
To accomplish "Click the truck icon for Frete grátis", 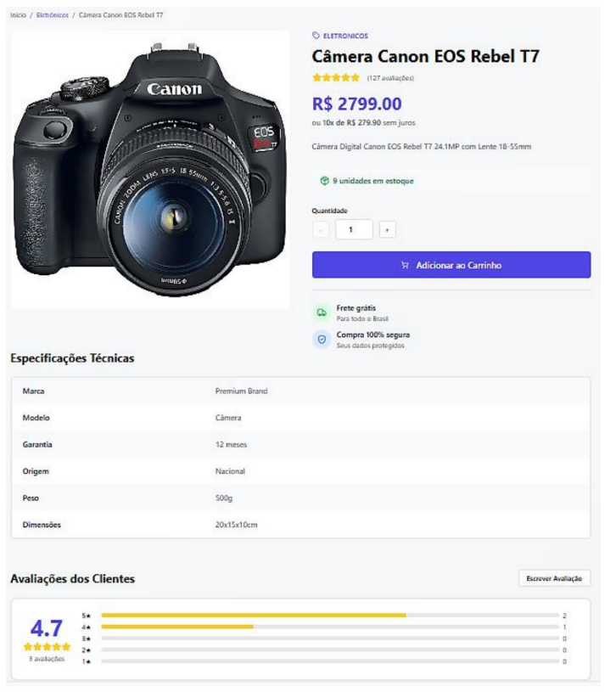I will (322, 312).
